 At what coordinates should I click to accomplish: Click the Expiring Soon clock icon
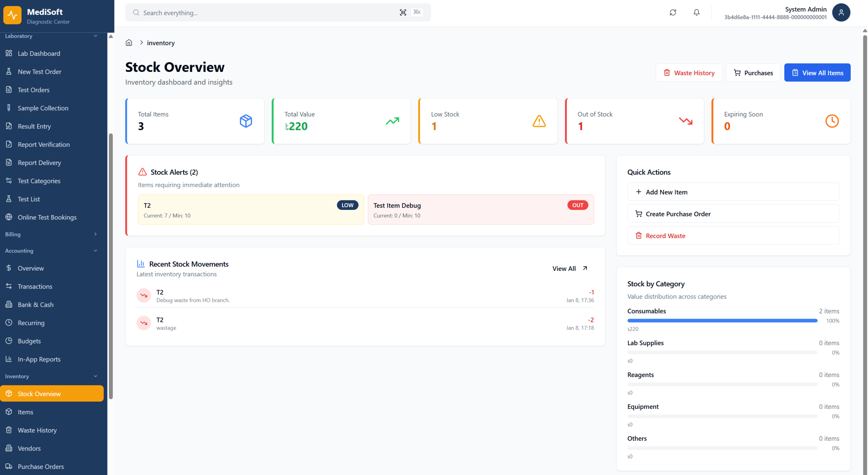tap(832, 121)
